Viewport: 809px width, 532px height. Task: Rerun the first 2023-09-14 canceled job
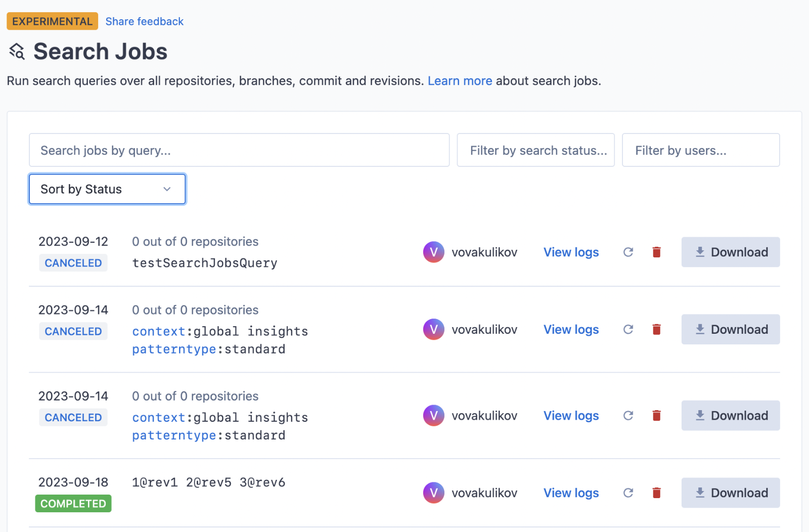point(628,329)
